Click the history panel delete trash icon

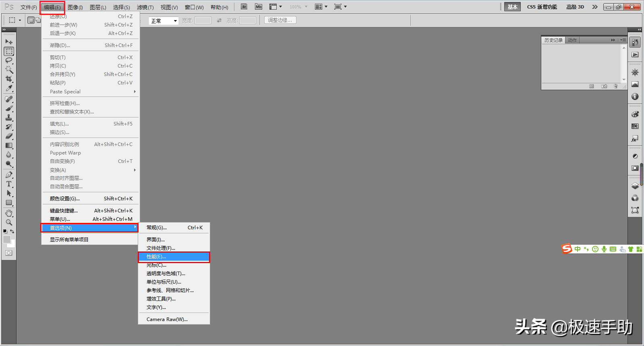pyautogui.click(x=615, y=86)
